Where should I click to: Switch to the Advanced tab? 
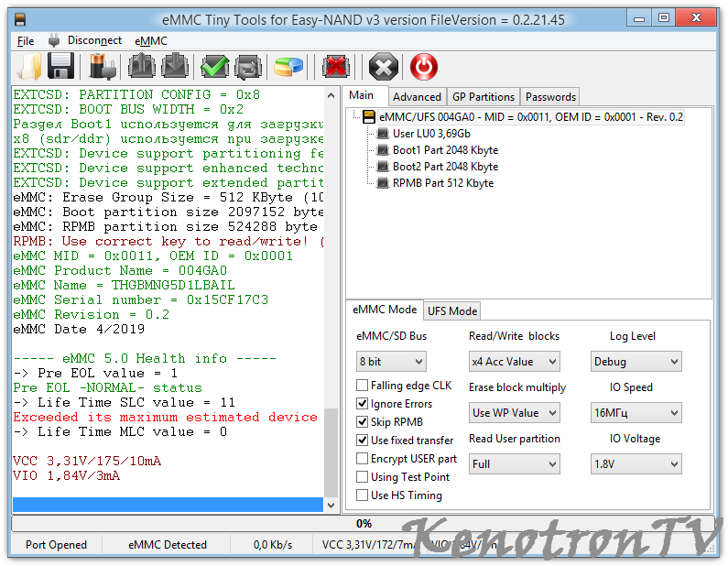pos(417,96)
